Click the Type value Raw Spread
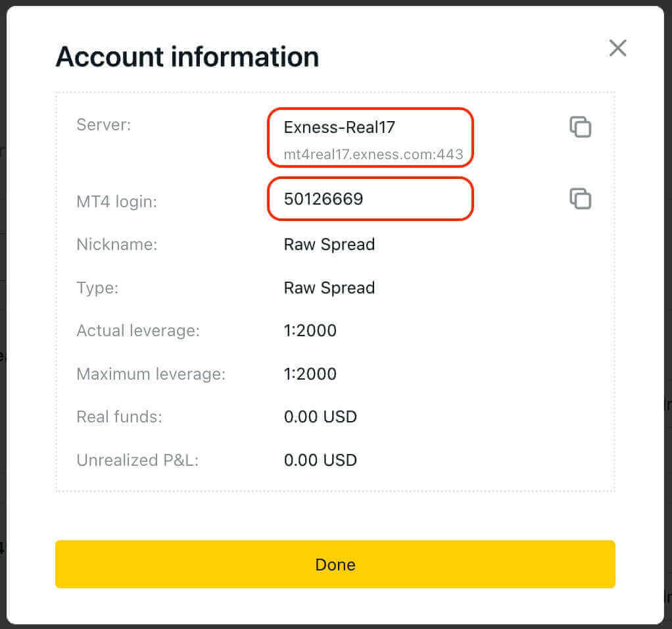The image size is (672, 629). [x=329, y=288]
